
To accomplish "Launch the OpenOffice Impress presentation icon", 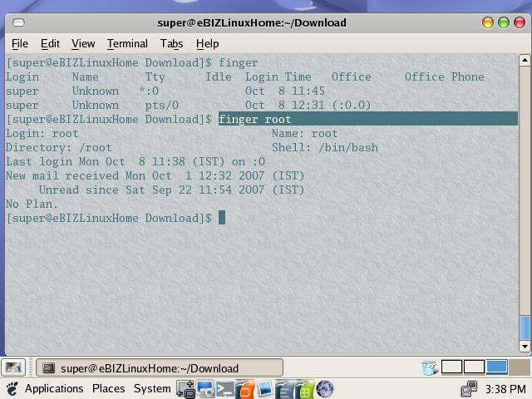I will (244, 389).
